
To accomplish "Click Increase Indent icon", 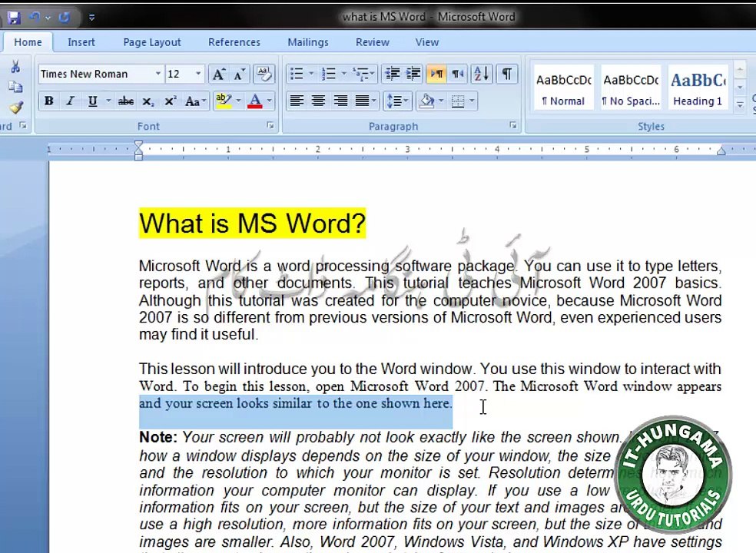I will coord(413,74).
